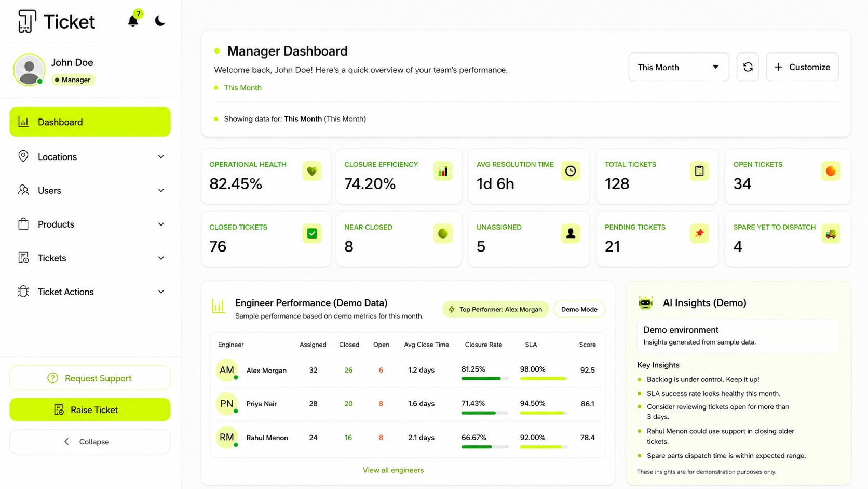Click the Avg Resolution Time clock icon
Screen dimensions: 868x489
[x=571, y=171]
